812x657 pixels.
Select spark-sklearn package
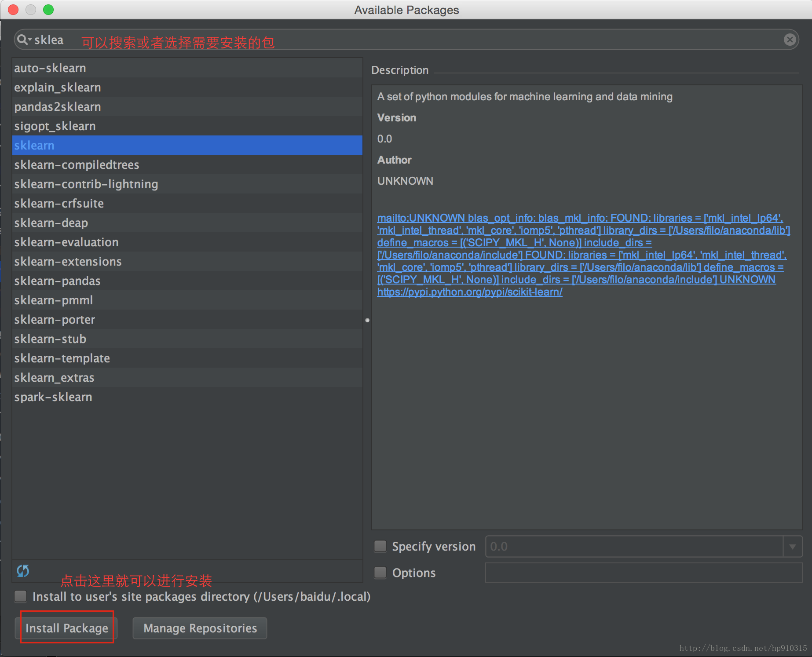[x=53, y=397]
